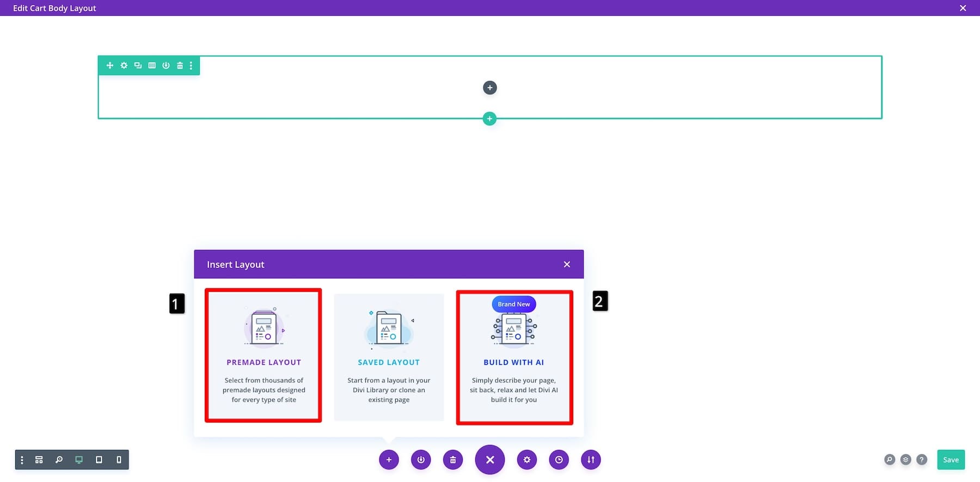Add a new module with dark plus button
Image resolution: width=980 pixels, height=482 pixels.
pos(489,88)
